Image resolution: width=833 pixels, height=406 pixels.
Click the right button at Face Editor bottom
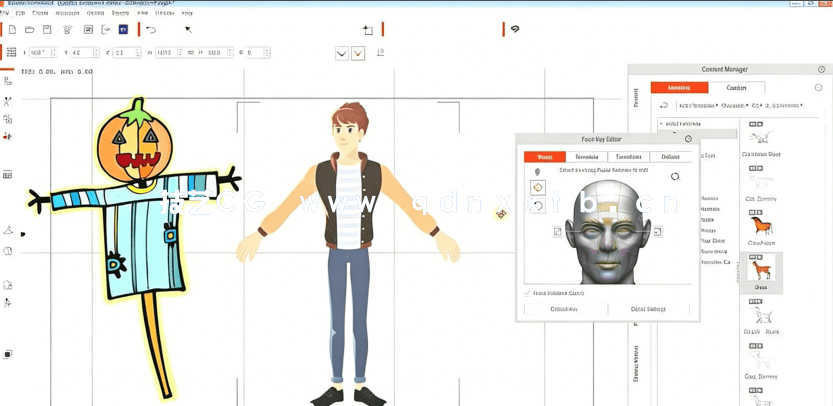point(648,309)
